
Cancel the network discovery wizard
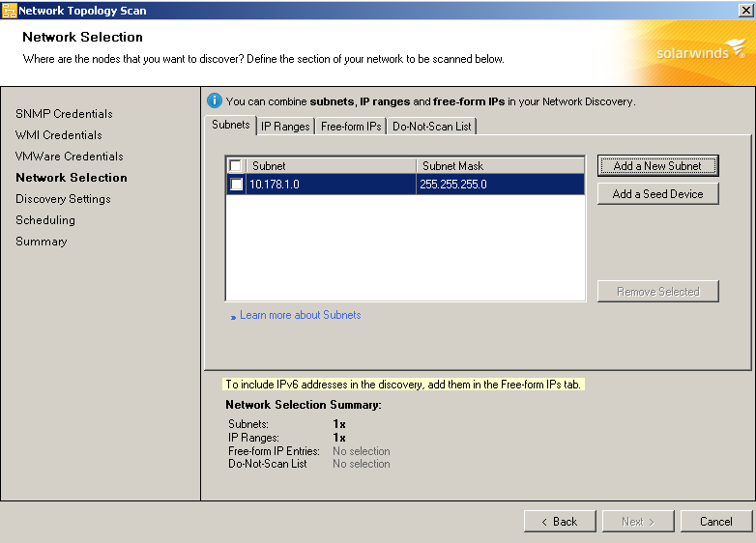(716, 522)
